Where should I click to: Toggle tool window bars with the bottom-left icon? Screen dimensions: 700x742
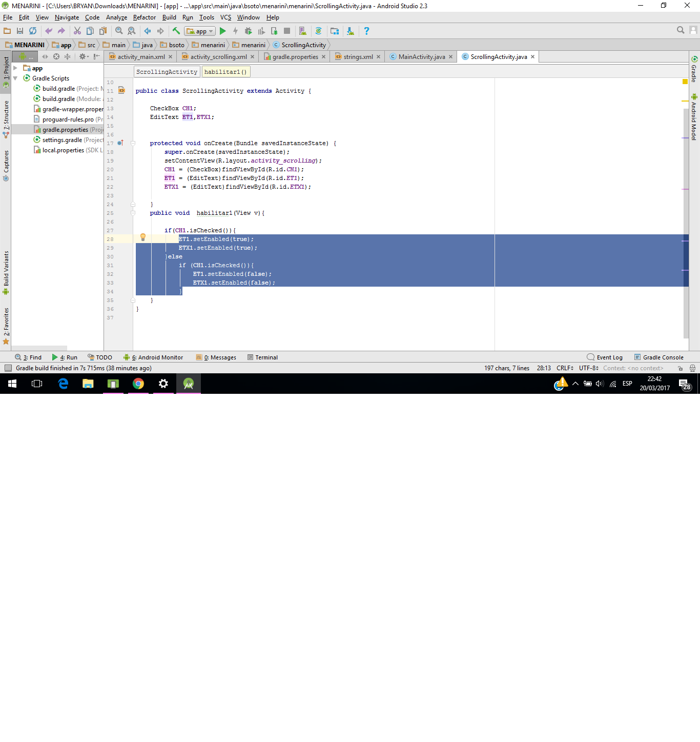pos(8,368)
